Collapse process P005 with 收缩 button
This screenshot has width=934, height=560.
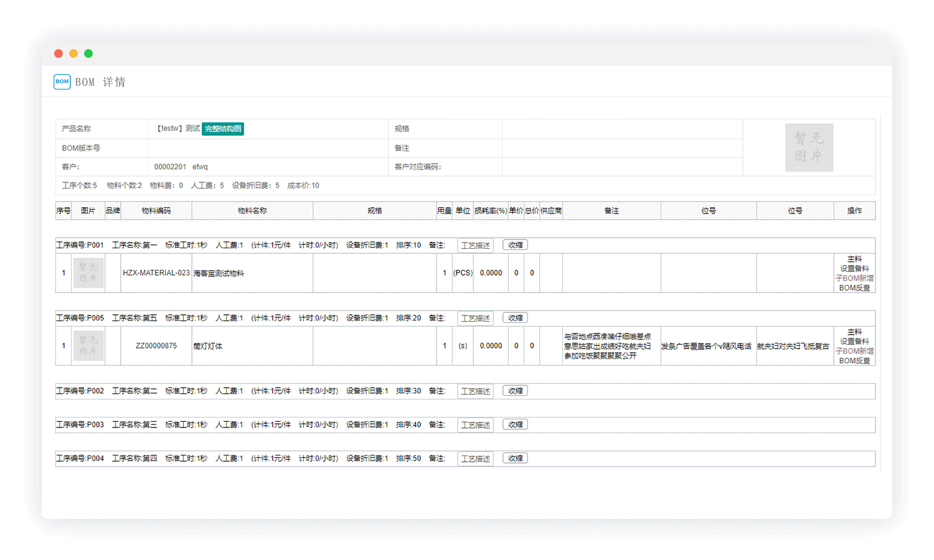tap(515, 318)
